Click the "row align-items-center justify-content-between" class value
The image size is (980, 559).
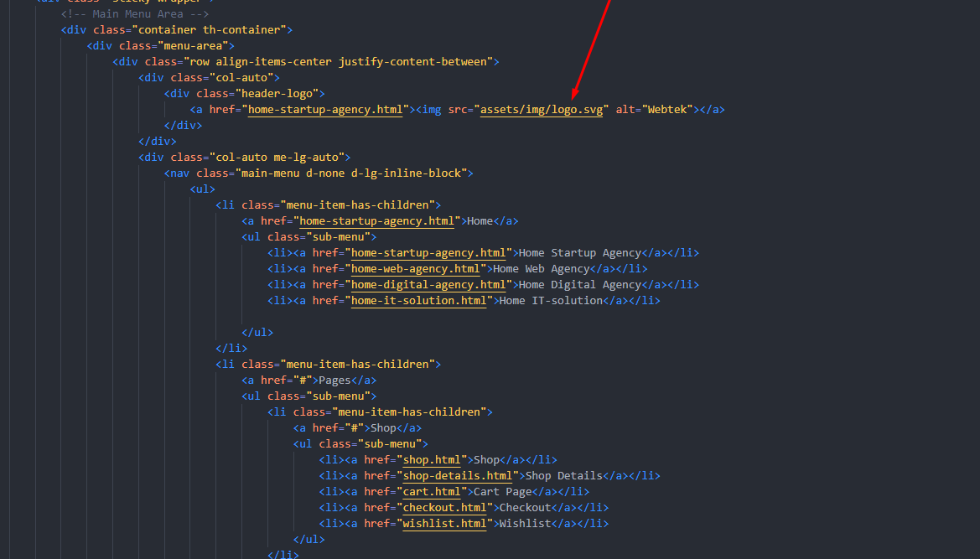coord(342,62)
